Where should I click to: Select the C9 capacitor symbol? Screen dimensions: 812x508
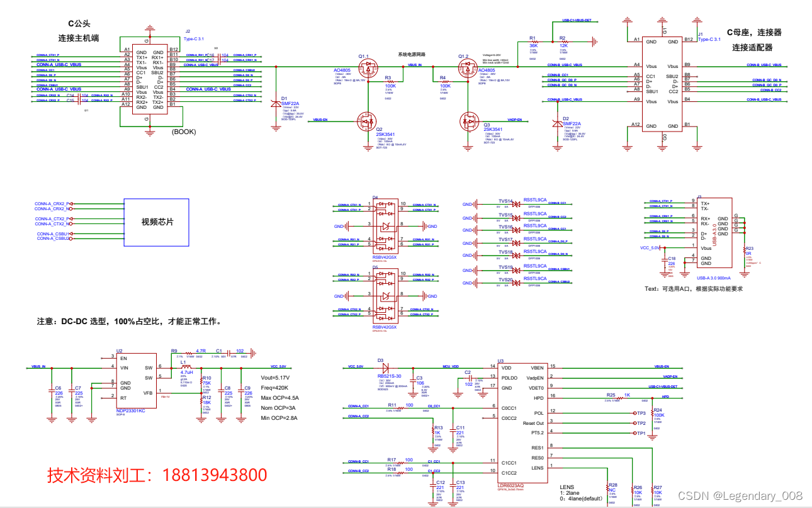pyautogui.click(x=242, y=390)
